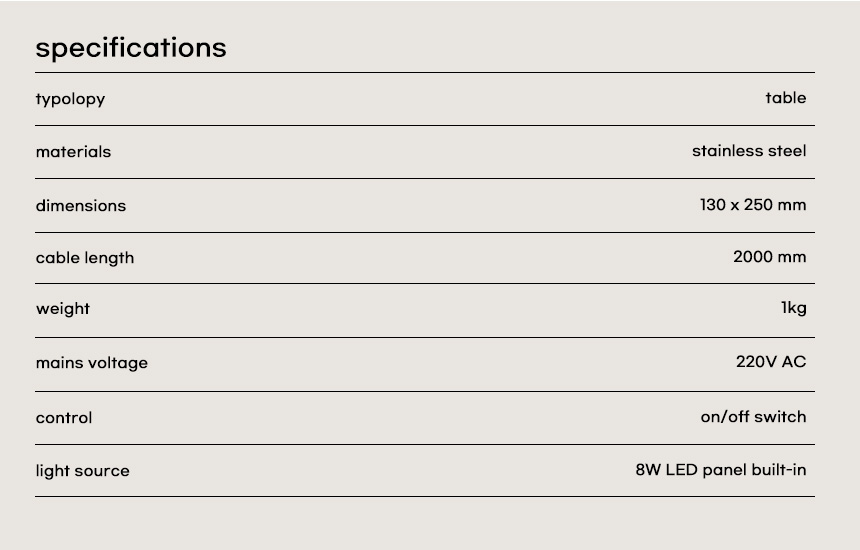Viewport: 860px width, 550px height.
Task: Click the specifications heading
Action: coord(131,48)
